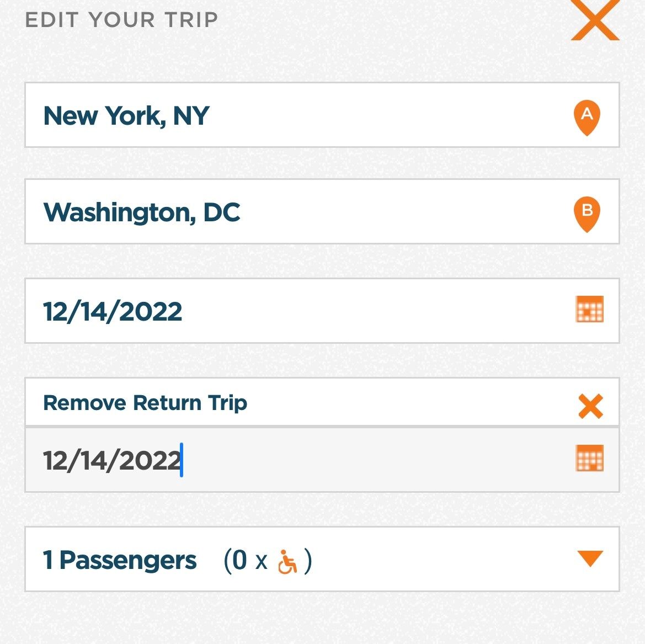Click the origin pin marker A
645x644 pixels.
point(587,117)
